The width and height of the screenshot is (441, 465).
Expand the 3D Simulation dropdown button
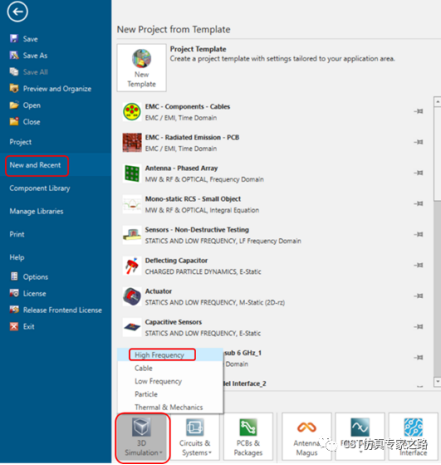pos(143,438)
